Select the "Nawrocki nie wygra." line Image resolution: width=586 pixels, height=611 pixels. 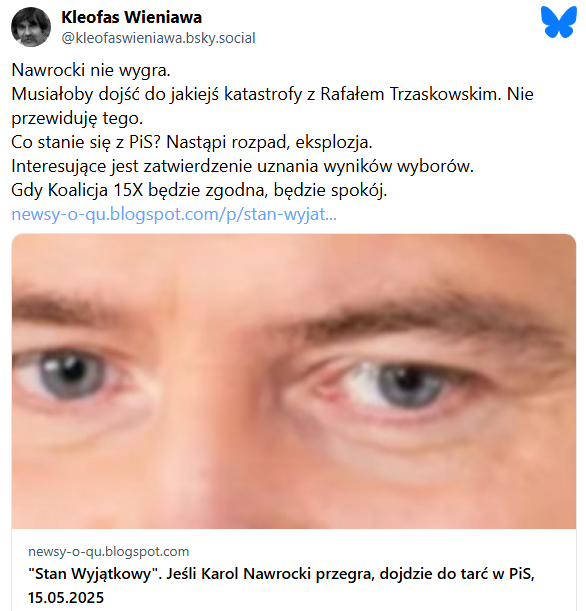coord(91,70)
